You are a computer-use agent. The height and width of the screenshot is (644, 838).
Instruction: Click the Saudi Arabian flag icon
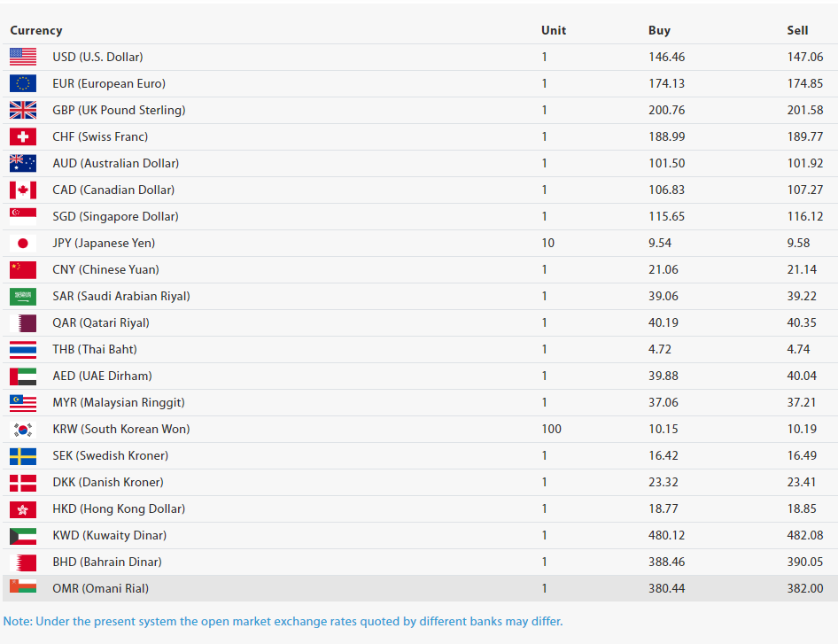(x=23, y=296)
